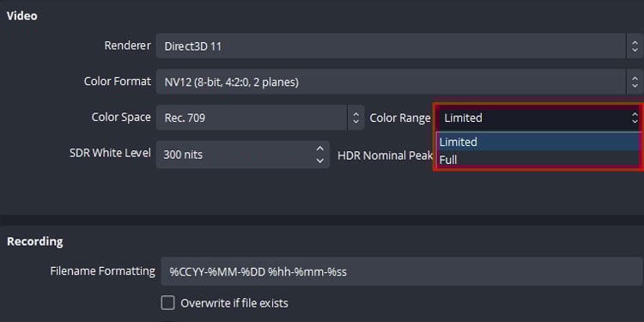
Task: Choose Full from the Color Range list
Action: click(538, 160)
